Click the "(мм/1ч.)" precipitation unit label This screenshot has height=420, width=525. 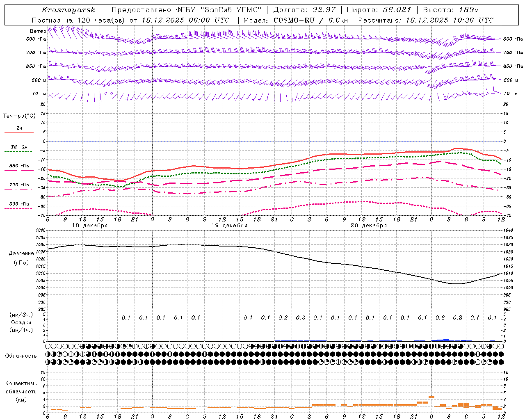coord(21,330)
